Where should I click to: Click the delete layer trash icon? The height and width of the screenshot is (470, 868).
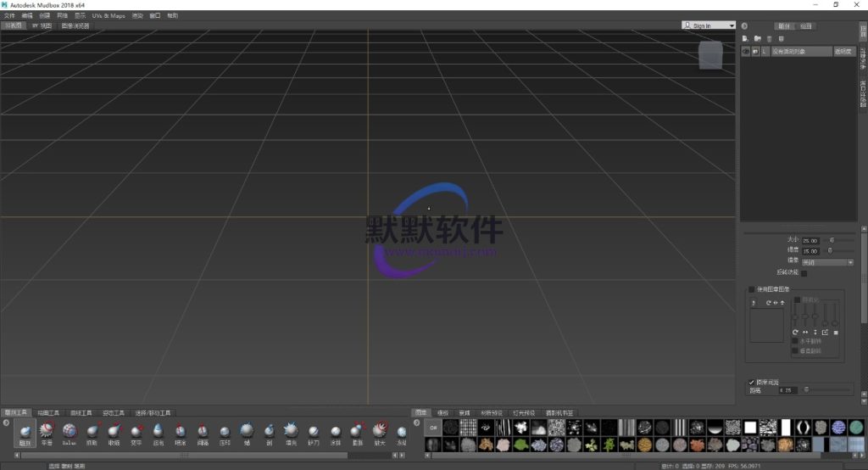pyautogui.click(x=769, y=39)
